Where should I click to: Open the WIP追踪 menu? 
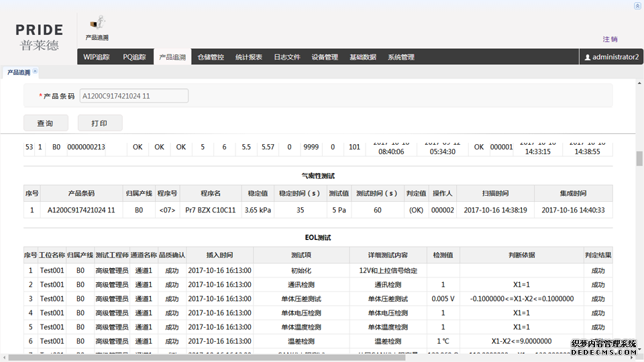coord(97,58)
